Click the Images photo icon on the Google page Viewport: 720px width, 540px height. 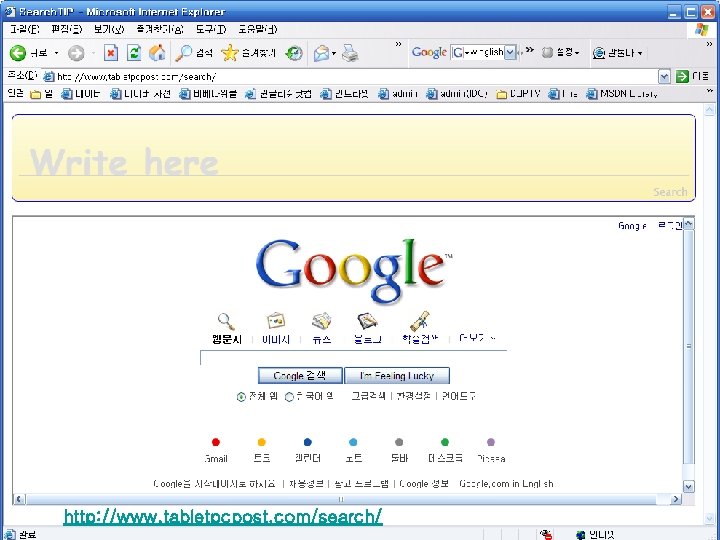point(276,321)
